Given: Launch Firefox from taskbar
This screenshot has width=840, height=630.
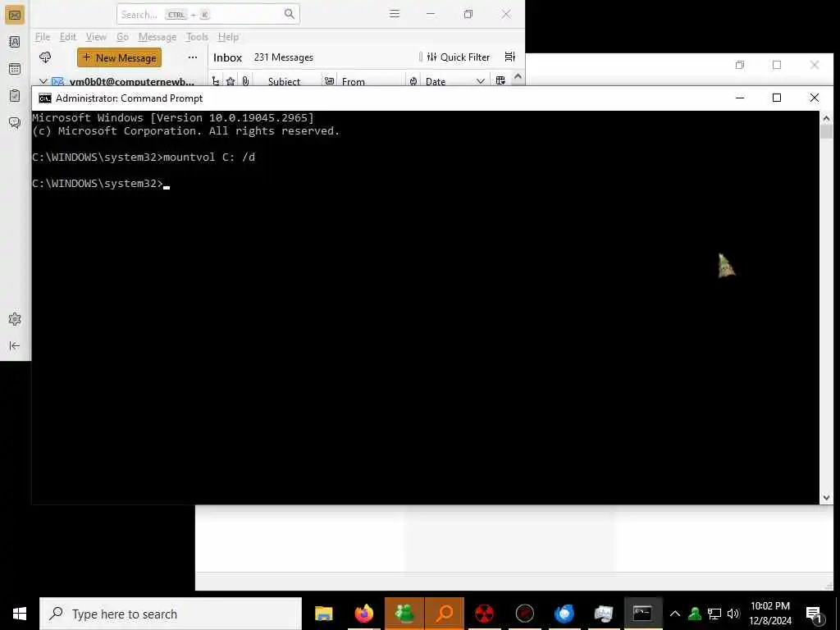Looking at the screenshot, I should (x=363, y=614).
